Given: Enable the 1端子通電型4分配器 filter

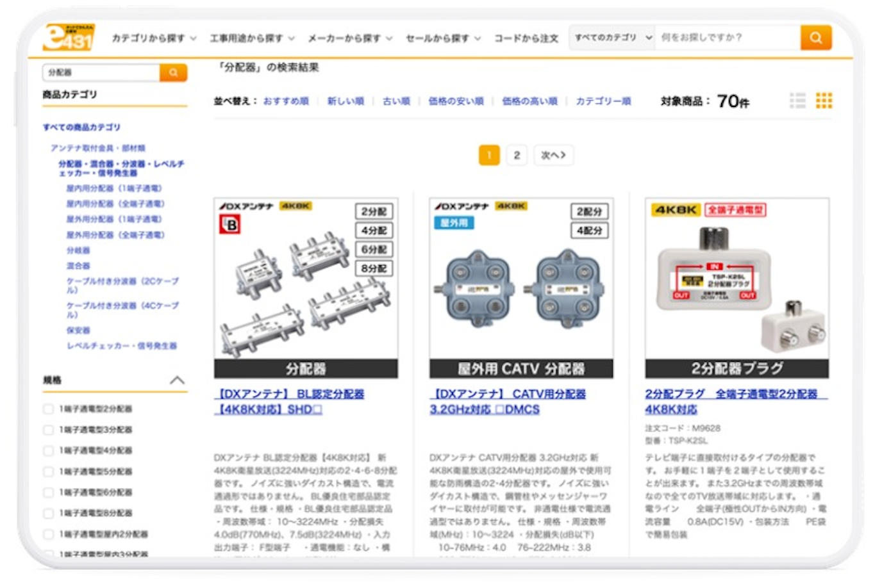Looking at the screenshot, I should point(47,451).
